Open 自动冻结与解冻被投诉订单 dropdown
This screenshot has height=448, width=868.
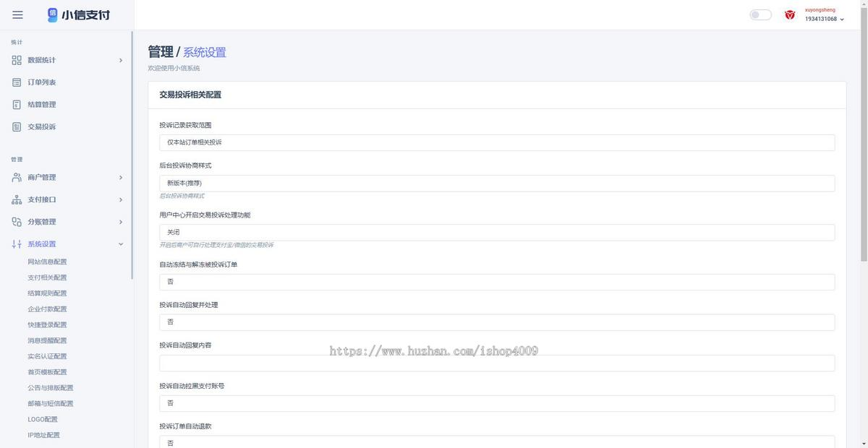click(x=497, y=282)
